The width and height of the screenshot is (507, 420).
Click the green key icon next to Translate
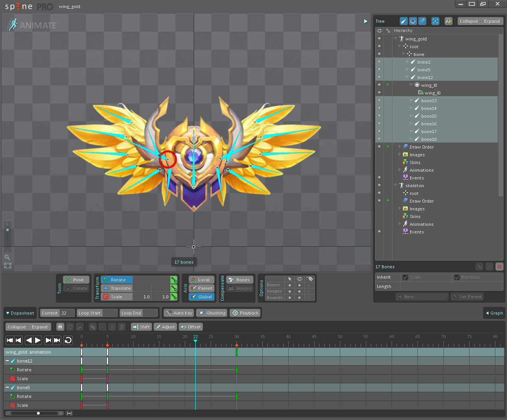pyautogui.click(x=174, y=288)
